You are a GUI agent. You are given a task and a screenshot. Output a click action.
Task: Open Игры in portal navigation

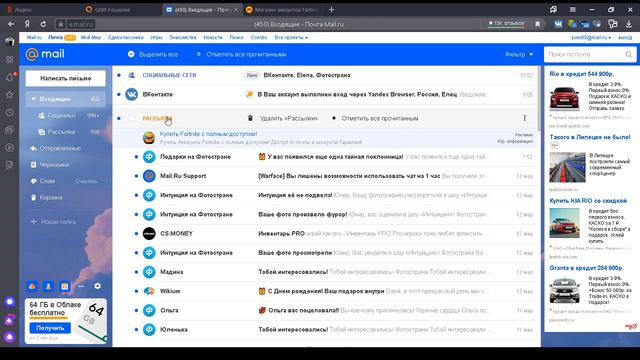point(156,37)
